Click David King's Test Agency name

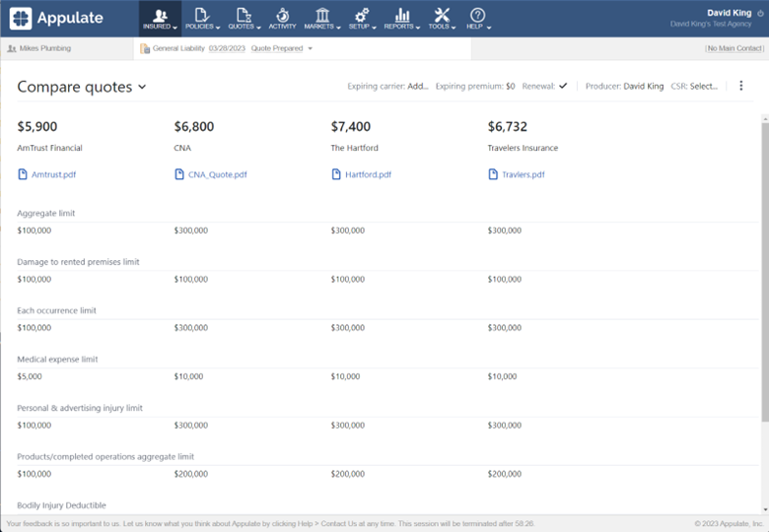pos(711,24)
